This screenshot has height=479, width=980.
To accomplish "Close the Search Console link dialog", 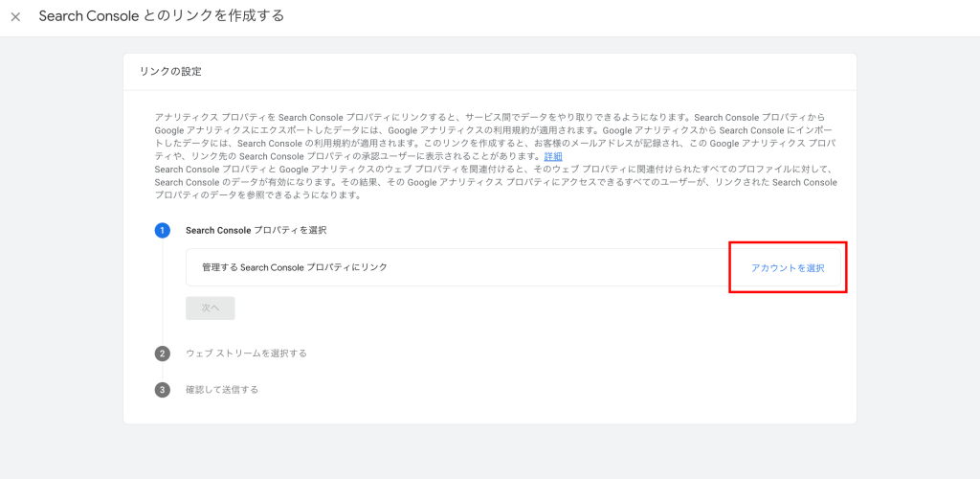I will pos(15,17).
